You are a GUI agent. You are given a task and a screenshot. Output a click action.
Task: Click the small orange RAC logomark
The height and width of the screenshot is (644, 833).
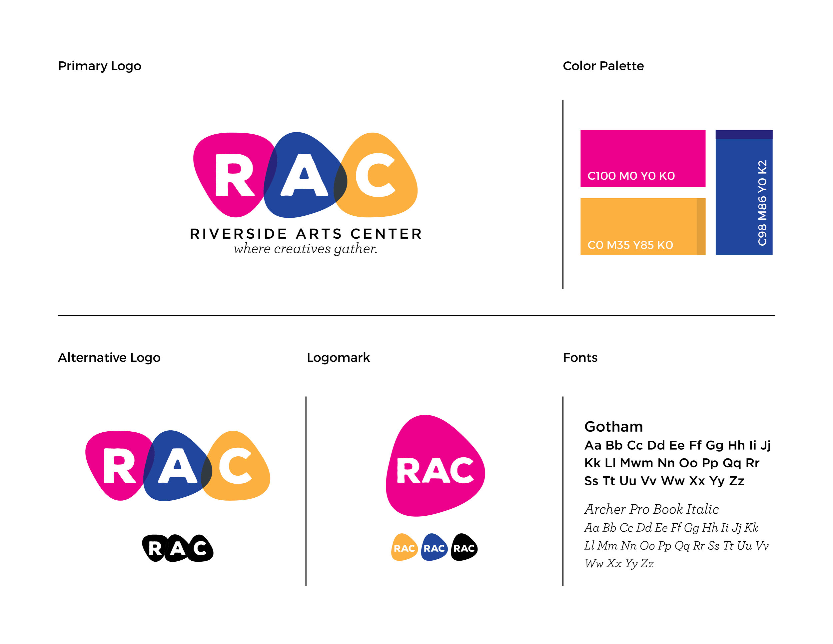click(x=404, y=547)
